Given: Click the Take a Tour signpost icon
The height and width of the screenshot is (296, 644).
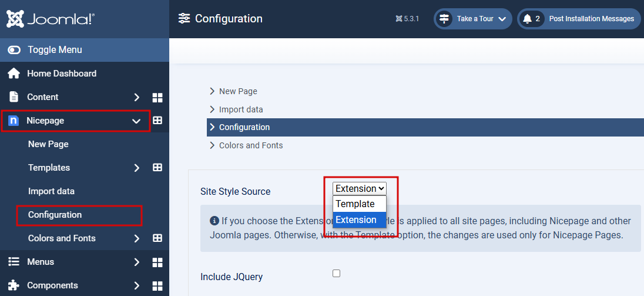Looking at the screenshot, I should (x=444, y=19).
